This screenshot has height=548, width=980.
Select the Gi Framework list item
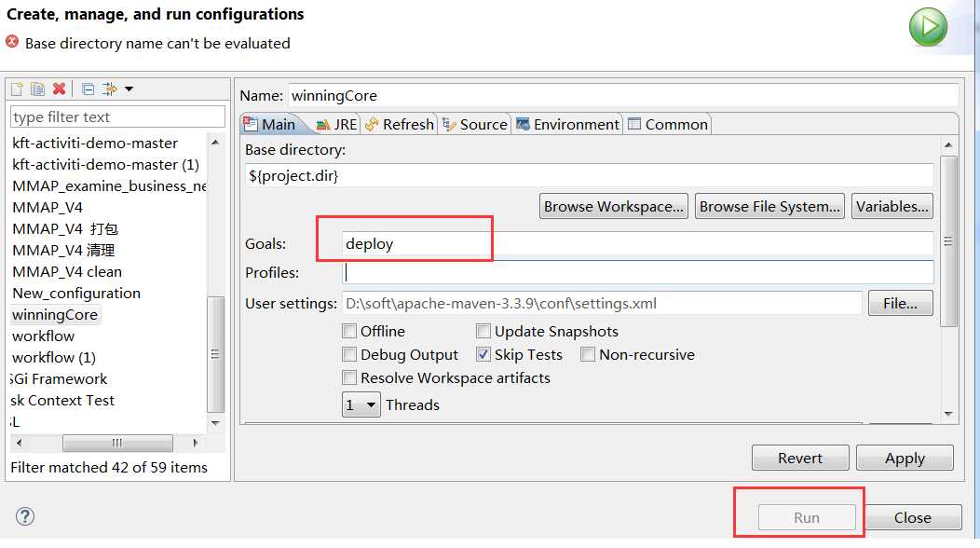tap(59, 378)
